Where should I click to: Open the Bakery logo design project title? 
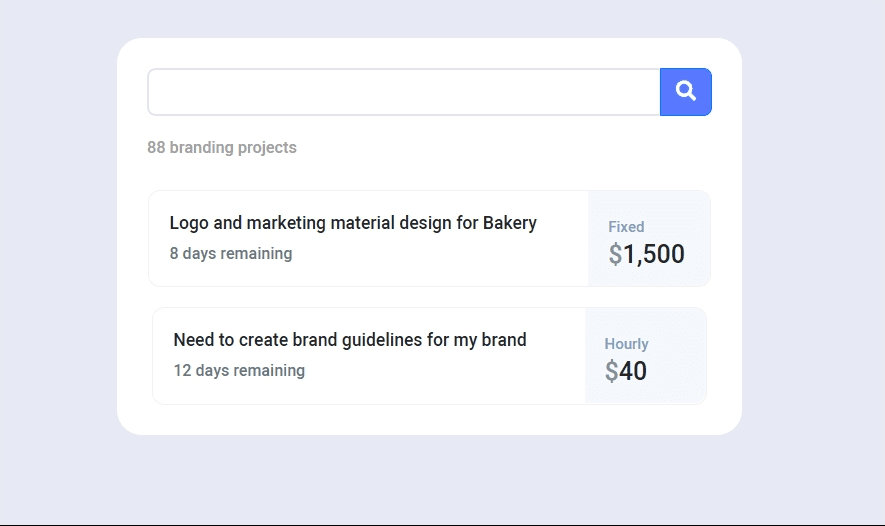(x=353, y=223)
